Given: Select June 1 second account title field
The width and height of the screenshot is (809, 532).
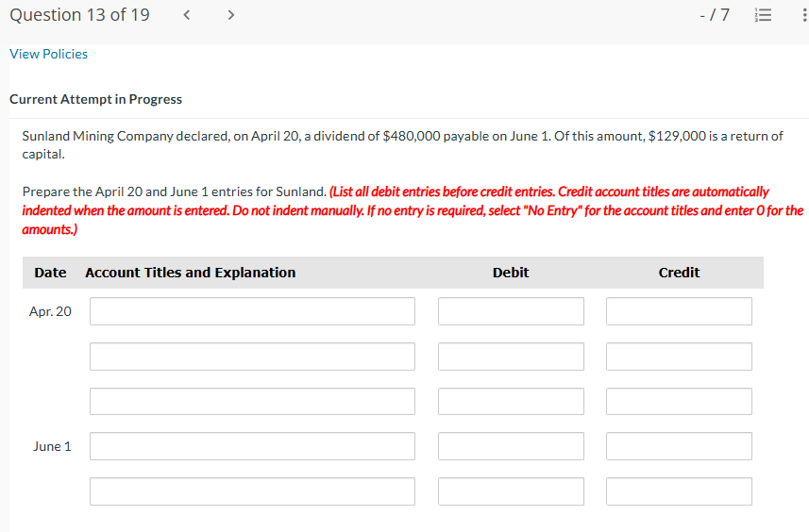Looking at the screenshot, I should pyautogui.click(x=252, y=491).
